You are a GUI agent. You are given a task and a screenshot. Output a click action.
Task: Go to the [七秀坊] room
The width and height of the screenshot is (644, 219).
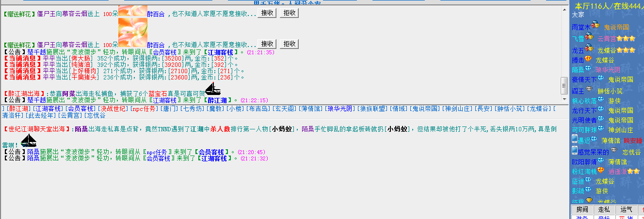coord(193,108)
